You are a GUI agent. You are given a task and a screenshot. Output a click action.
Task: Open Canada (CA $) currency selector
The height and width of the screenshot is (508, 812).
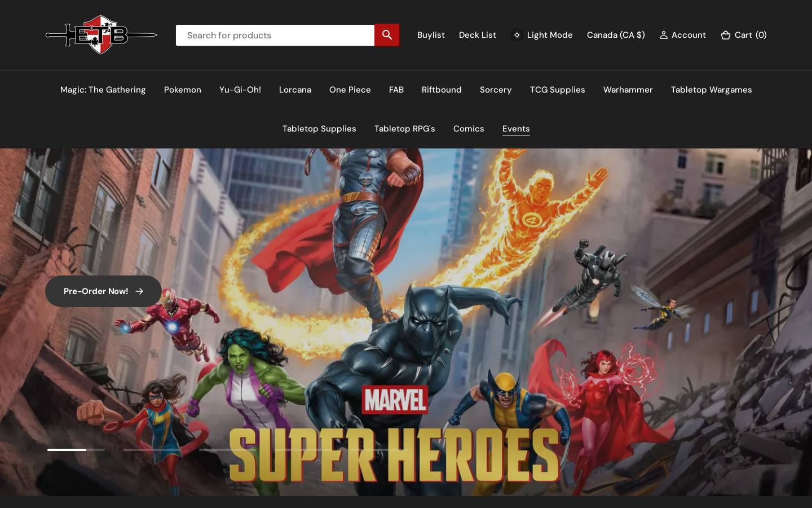pos(616,35)
